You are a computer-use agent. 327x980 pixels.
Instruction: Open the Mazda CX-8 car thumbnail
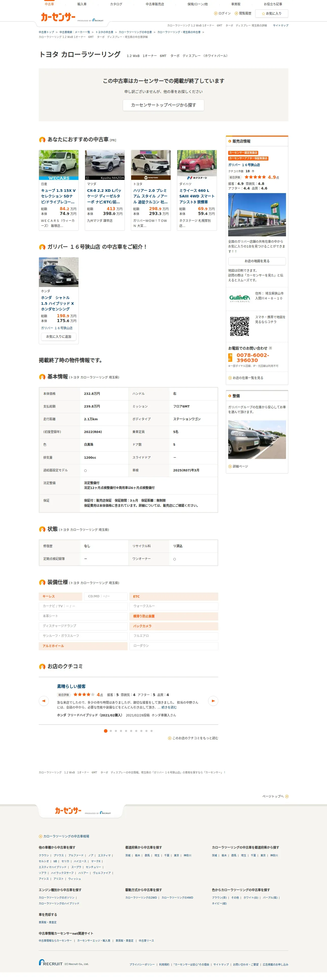(x=105, y=165)
